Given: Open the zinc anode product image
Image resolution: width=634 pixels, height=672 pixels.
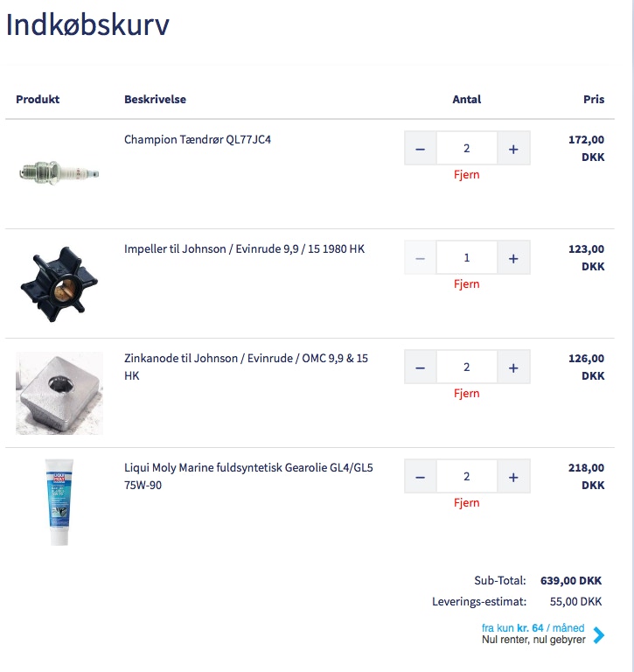Looking at the screenshot, I should [x=59, y=393].
